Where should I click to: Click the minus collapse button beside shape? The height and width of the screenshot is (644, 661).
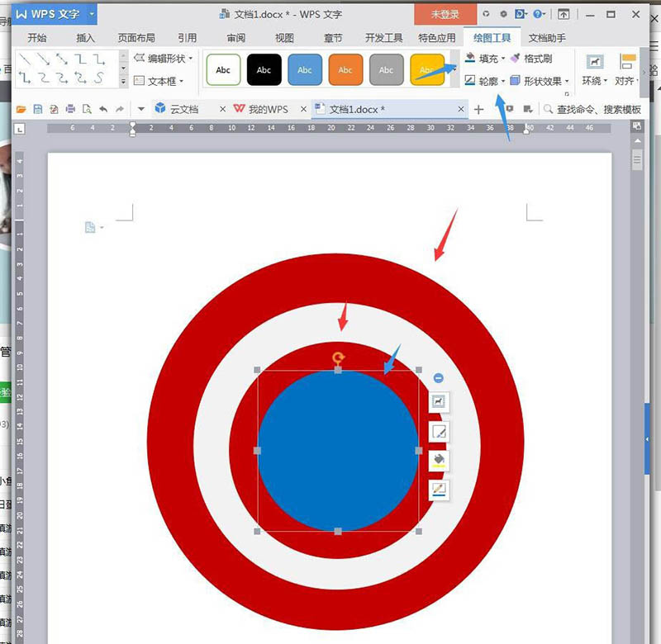[x=439, y=378]
